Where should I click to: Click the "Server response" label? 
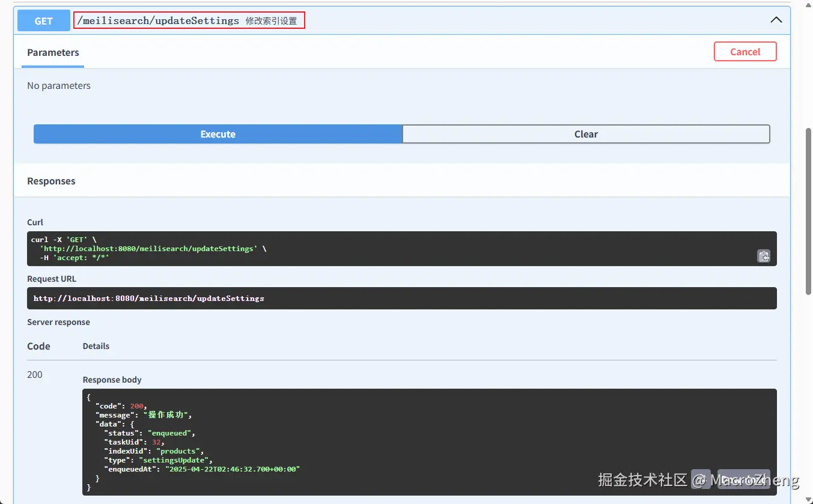click(58, 322)
